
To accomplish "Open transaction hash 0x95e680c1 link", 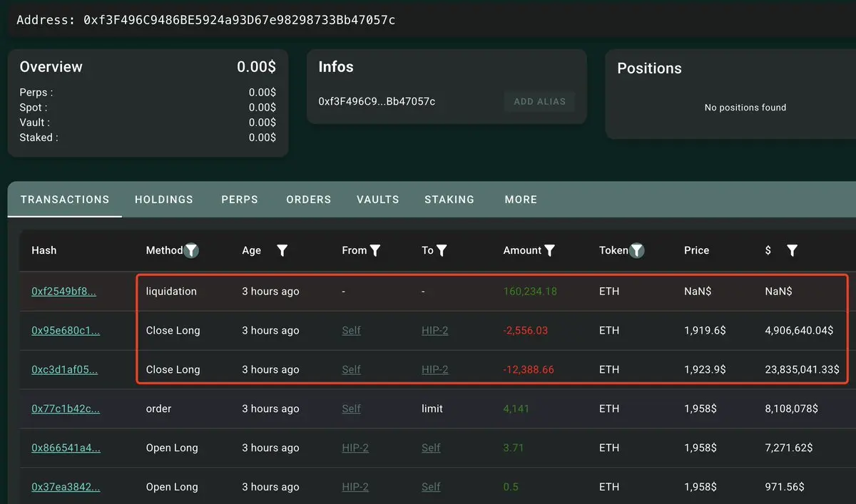I will 66,331.
